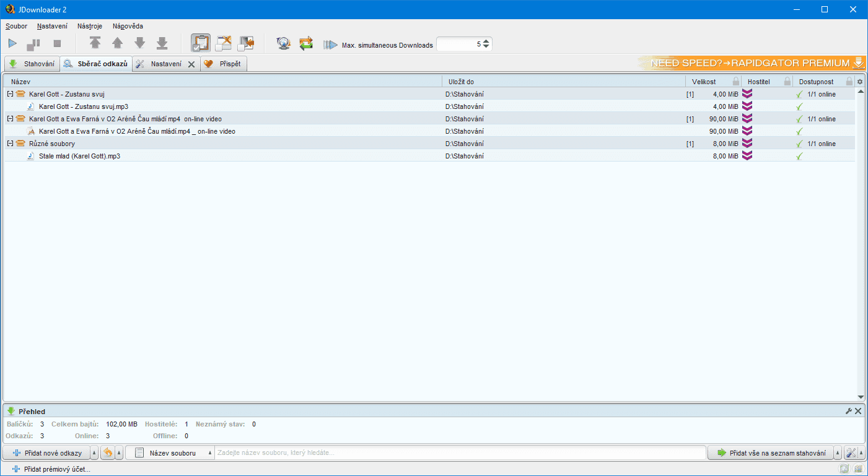Switch to the Sběrač odkazů tab
The width and height of the screenshot is (868, 476).
click(96, 64)
